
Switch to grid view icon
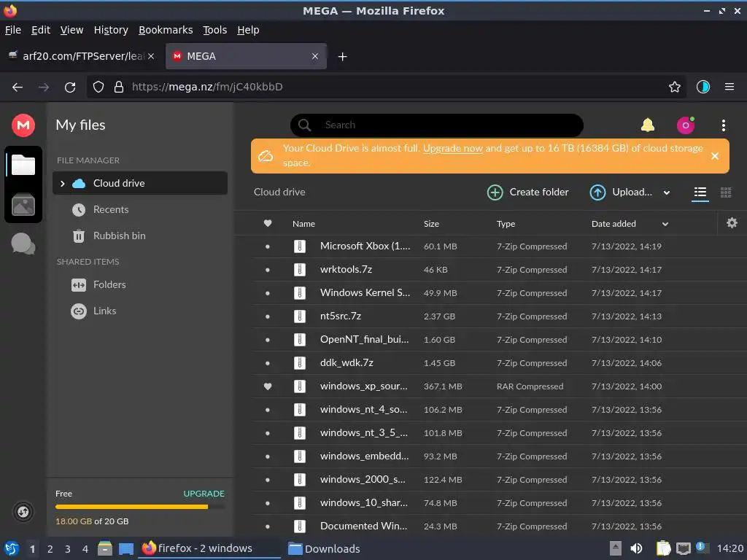(x=726, y=192)
